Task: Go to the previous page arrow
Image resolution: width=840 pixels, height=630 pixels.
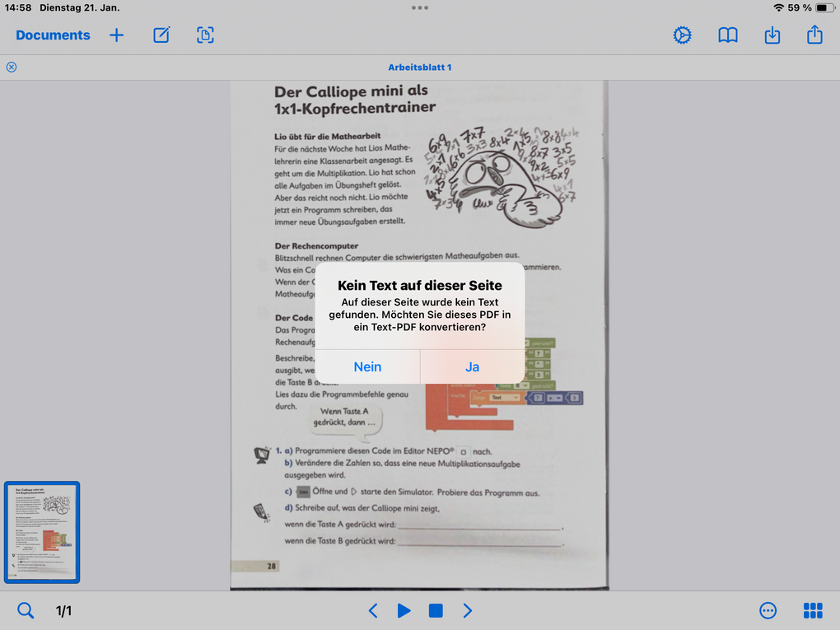Action: tap(373, 610)
